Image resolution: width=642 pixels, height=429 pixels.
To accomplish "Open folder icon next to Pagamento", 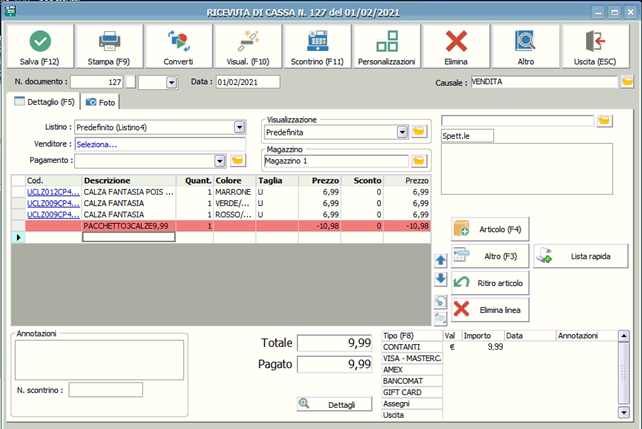I will click(x=238, y=160).
